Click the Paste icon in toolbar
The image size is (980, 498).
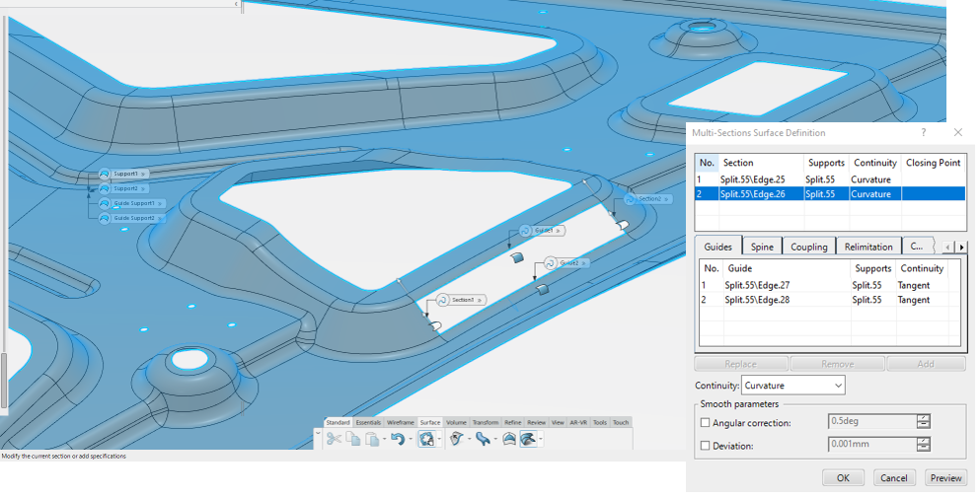pyautogui.click(x=371, y=439)
